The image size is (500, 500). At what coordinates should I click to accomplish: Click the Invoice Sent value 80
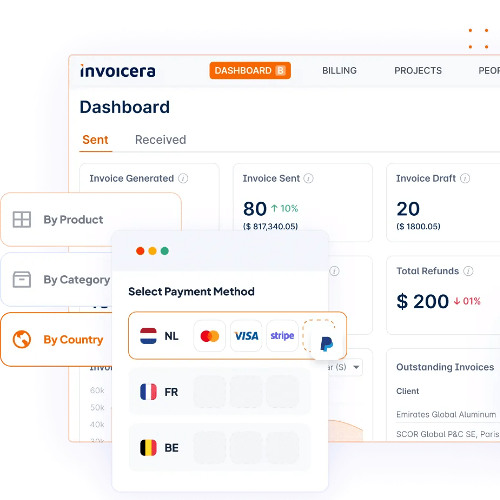click(x=255, y=209)
